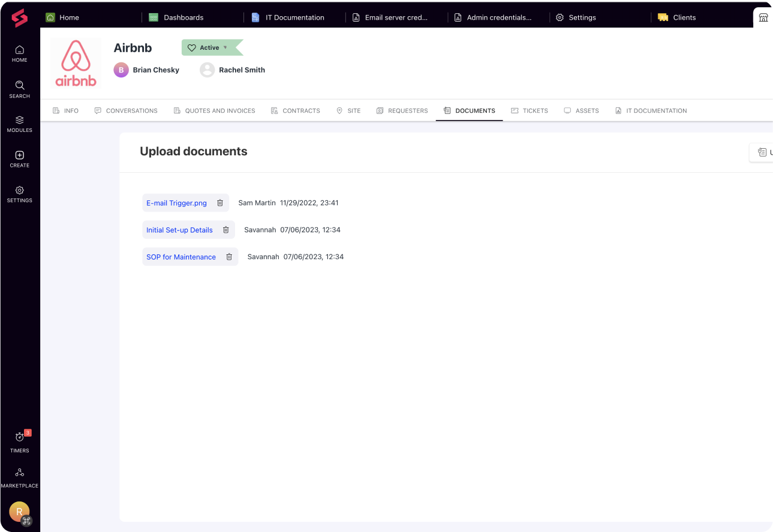Delete the Initial Set-up Details document
This screenshot has width=773, height=532.
(226, 230)
